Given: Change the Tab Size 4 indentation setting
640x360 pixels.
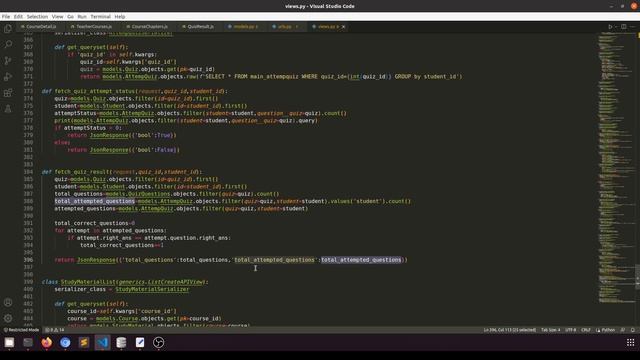Looking at the screenshot, I should [x=550, y=330].
